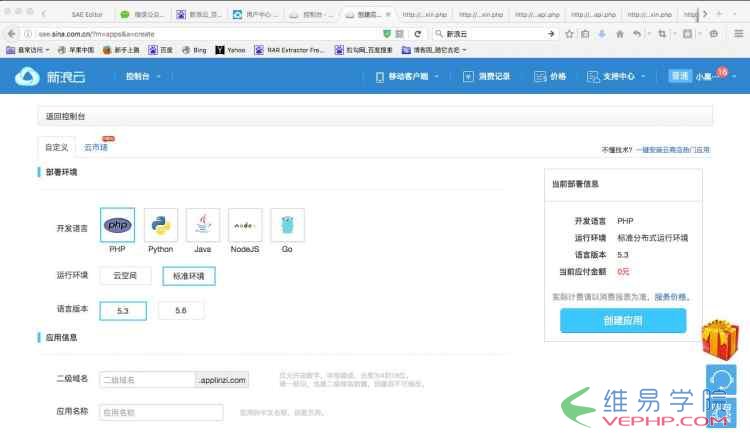Expand the 博客园 bookmarks folder

point(434,50)
